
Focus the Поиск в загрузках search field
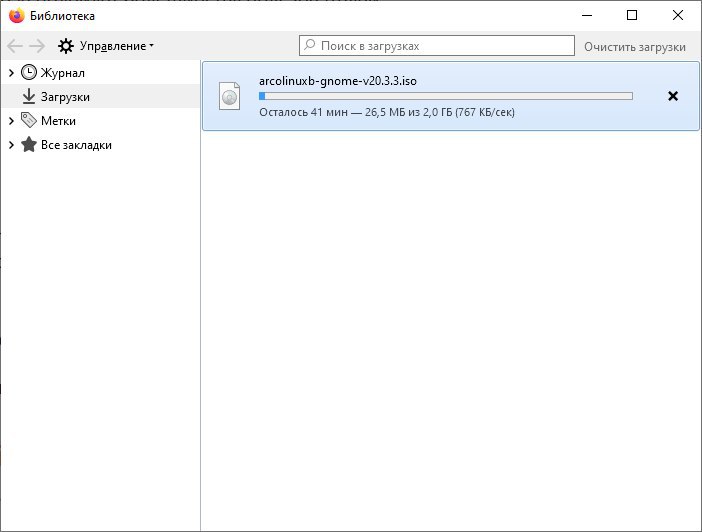coord(437,46)
